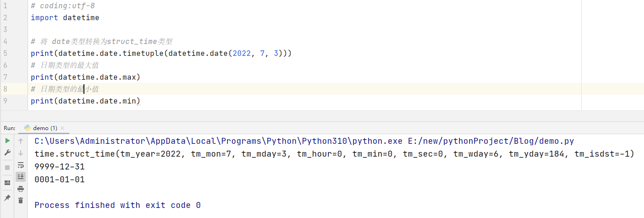Click on the 'import datetime' line
This screenshot has height=218, width=644.
tap(65, 18)
